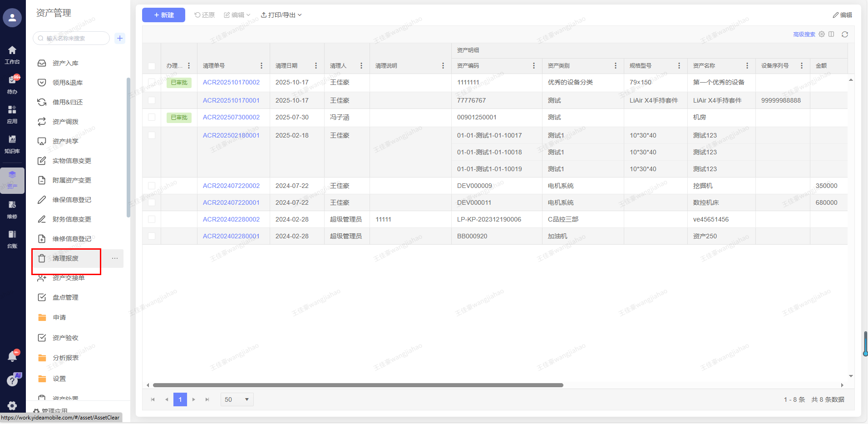
Task: Click the horizontal scrollbar under the table
Action: click(358, 385)
